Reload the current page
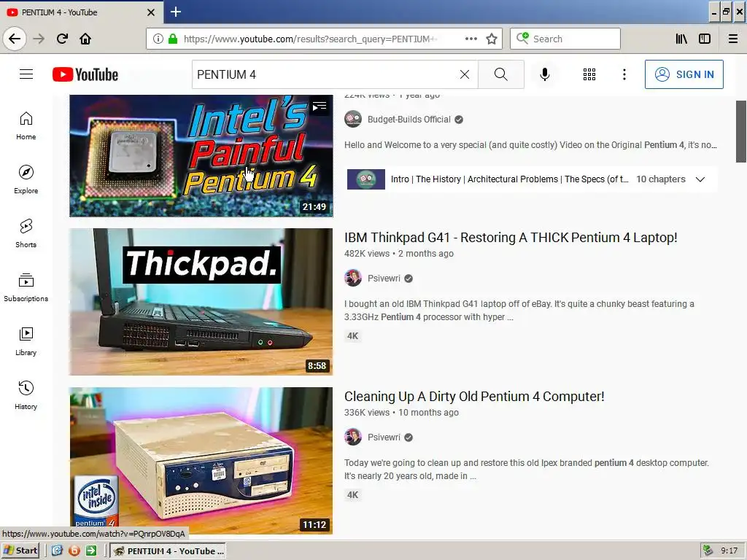747x560 pixels. [62, 39]
